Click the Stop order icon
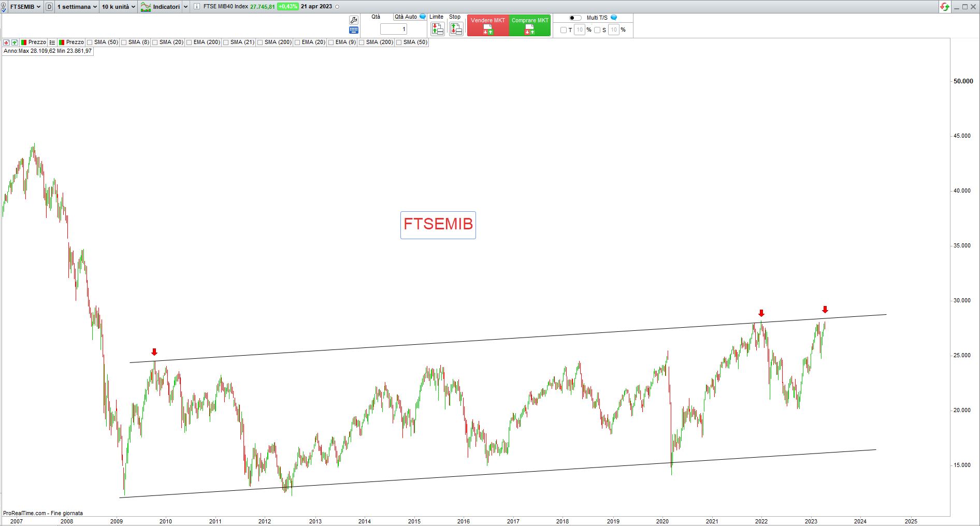This screenshot has width=980, height=526. (x=456, y=29)
